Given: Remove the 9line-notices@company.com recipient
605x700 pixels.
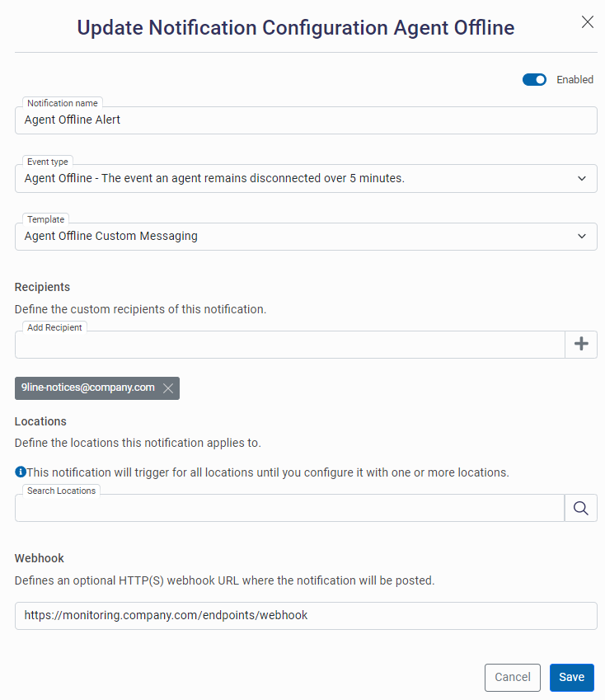Looking at the screenshot, I should click(x=168, y=388).
